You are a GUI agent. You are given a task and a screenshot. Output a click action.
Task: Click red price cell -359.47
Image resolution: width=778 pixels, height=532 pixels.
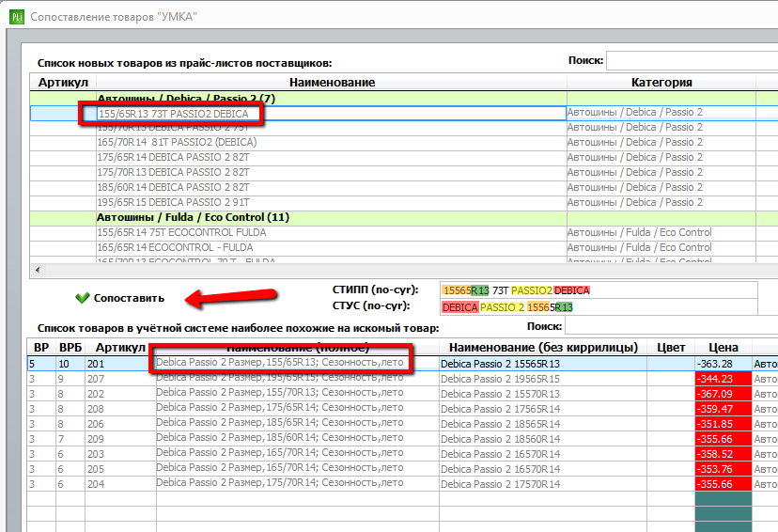[x=724, y=409]
